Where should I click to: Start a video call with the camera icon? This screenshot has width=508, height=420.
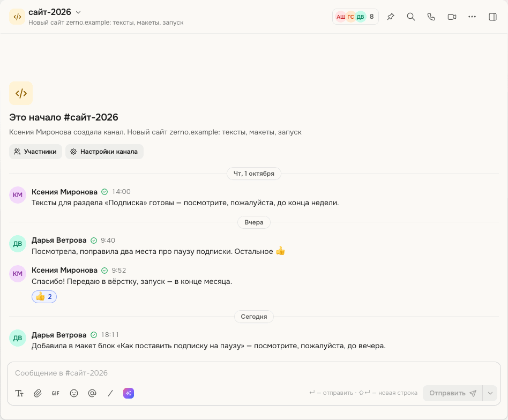pos(452,17)
